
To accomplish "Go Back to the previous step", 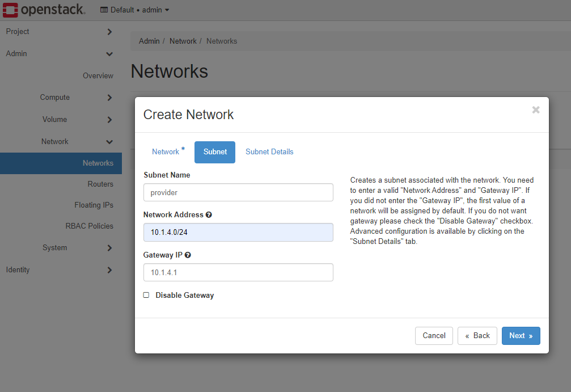I will [477, 335].
